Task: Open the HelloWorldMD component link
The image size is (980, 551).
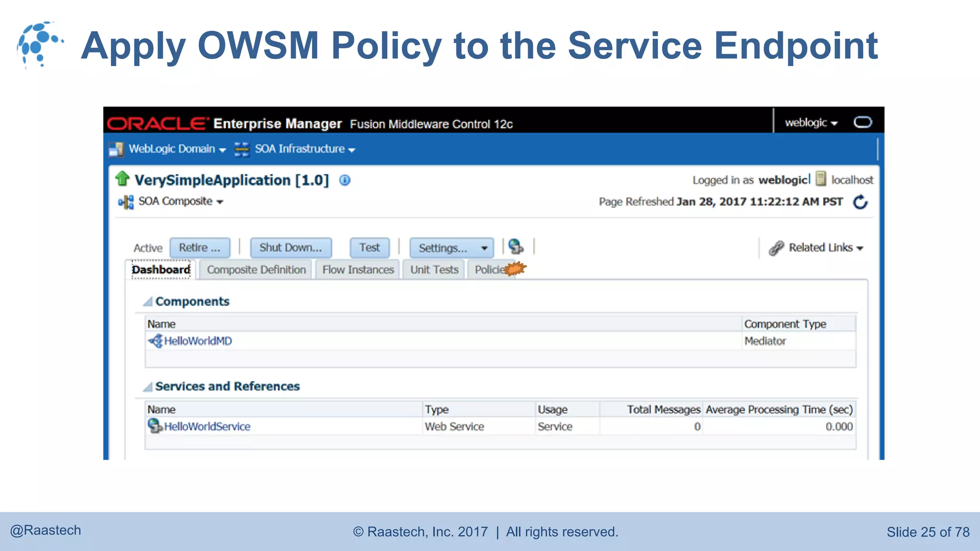Action: coord(198,341)
